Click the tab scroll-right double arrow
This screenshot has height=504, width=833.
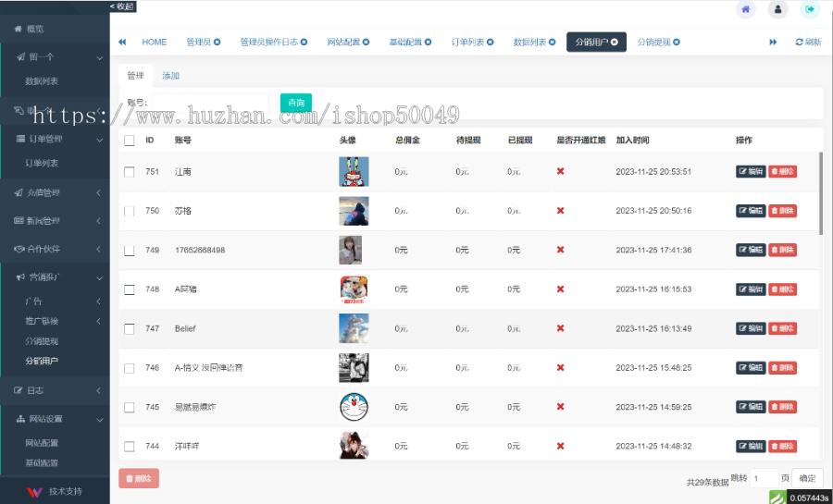pos(773,42)
